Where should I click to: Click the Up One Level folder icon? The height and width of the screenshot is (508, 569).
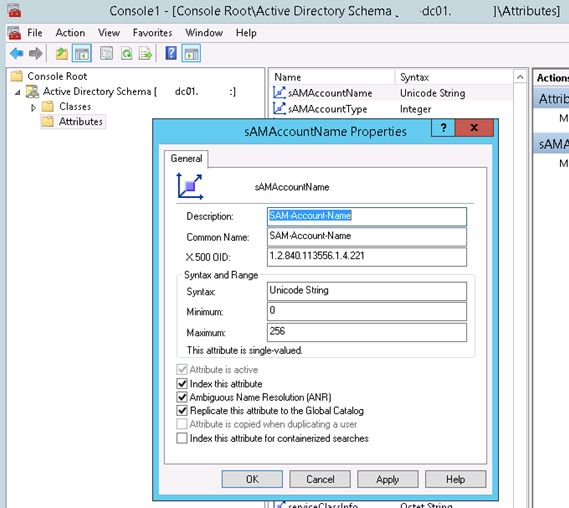pyautogui.click(x=62, y=54)
